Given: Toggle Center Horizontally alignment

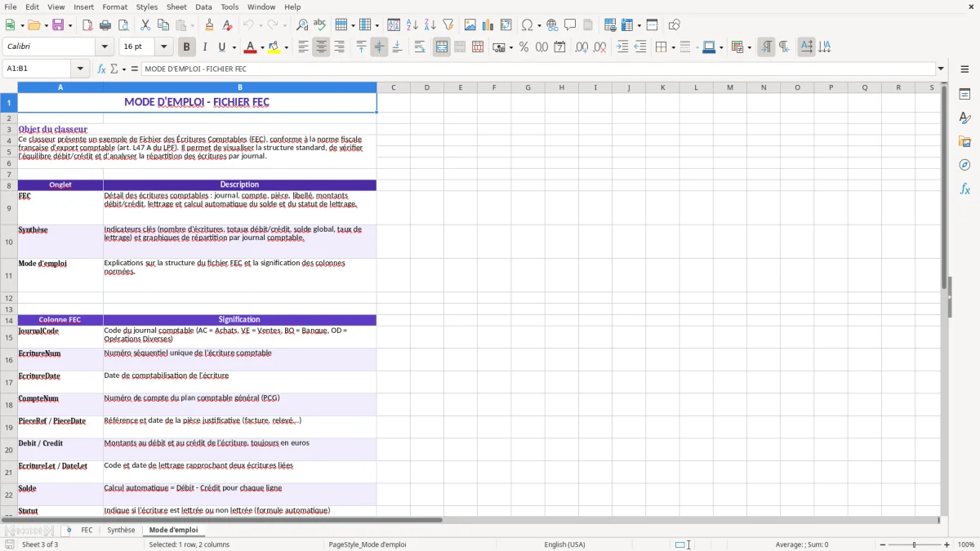Looking at the screenshot, I should click(321, 47).
